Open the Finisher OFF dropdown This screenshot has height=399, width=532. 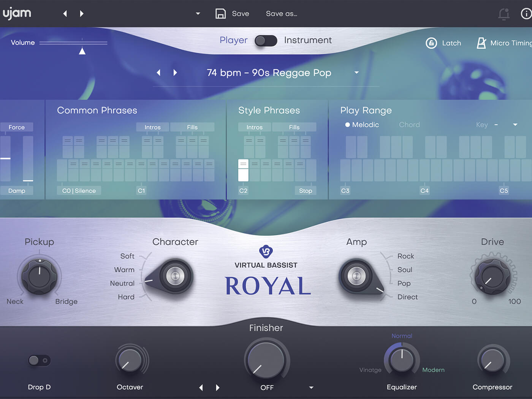tap(311, 388)
